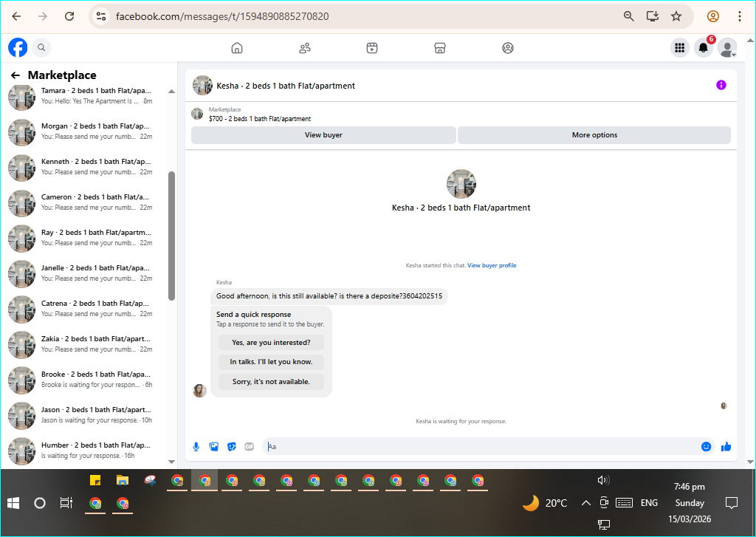The height and width of the screenshot is (537, 756).
Task: Open Zakia's conversation
Action: [x=87, y=344]
